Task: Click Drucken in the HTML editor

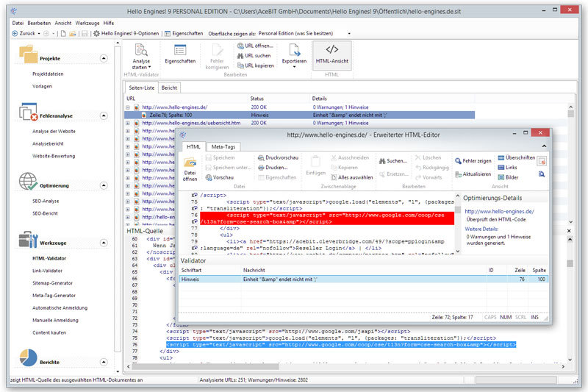Action: pos(273,167)
